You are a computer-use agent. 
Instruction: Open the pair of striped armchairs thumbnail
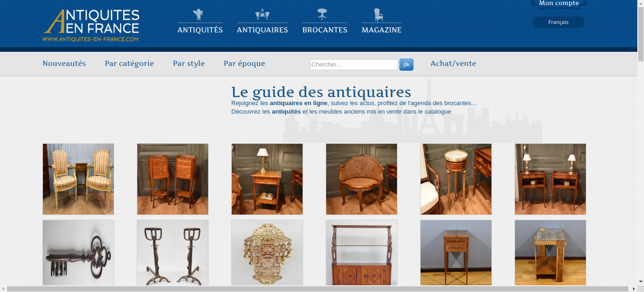78,179
